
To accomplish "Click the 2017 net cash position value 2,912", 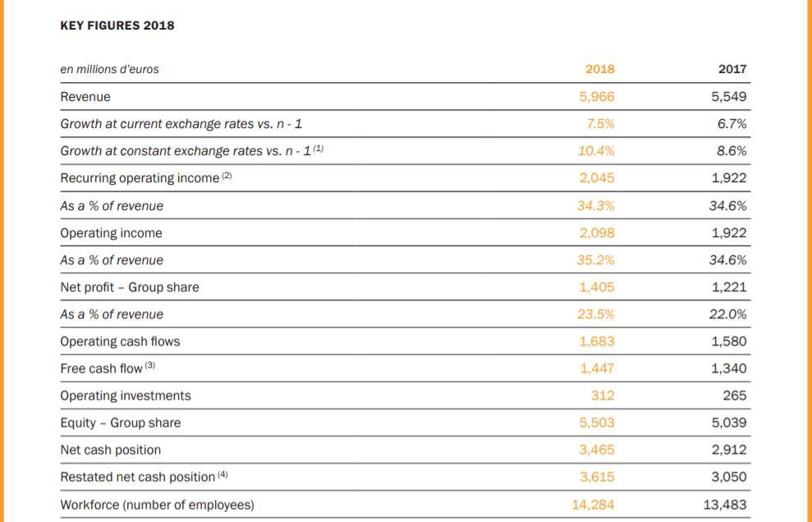I will pos(729,450).
